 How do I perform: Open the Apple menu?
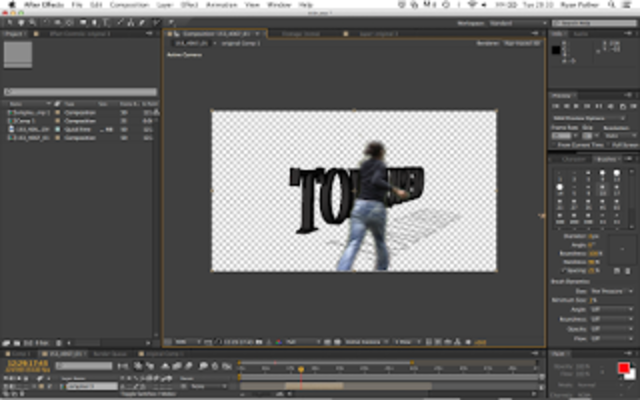click(12, 4)
